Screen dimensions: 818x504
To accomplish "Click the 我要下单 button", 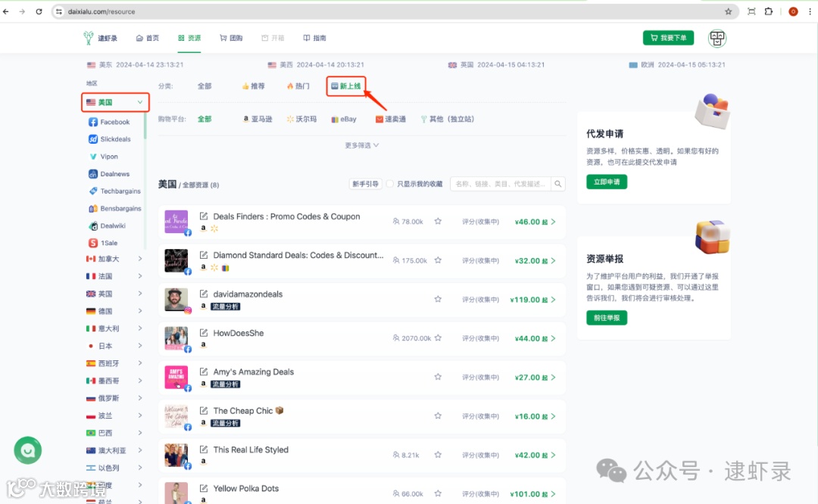I will point(668,38).
